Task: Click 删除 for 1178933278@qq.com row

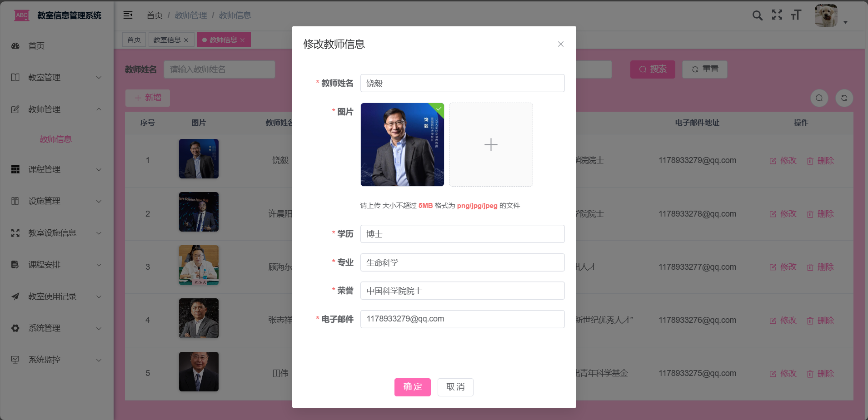Action: tap(820, 214)
